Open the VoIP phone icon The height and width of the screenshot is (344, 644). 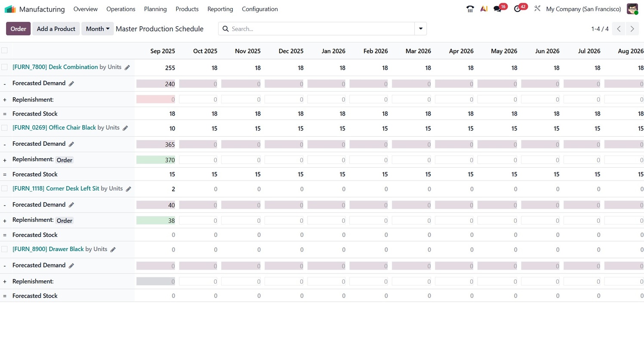tap(470, 9)
